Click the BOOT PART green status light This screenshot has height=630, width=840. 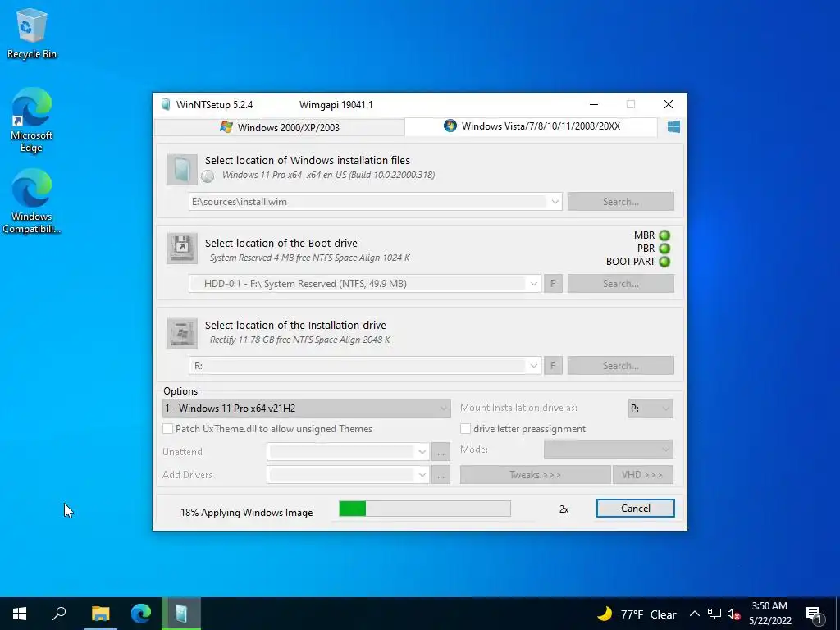[x=664, y=262]
